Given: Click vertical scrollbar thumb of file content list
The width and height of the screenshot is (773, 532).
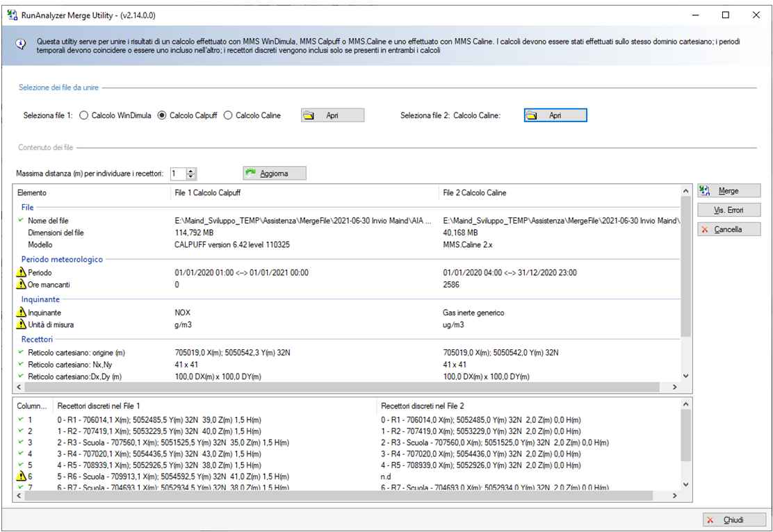Looking at the screenshot, I should pos(685,267).
